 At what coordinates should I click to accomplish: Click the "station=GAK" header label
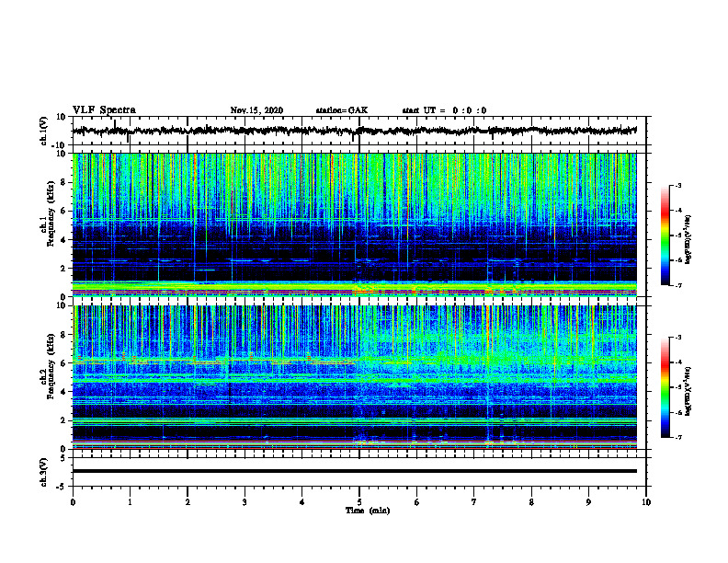(342, 110)
